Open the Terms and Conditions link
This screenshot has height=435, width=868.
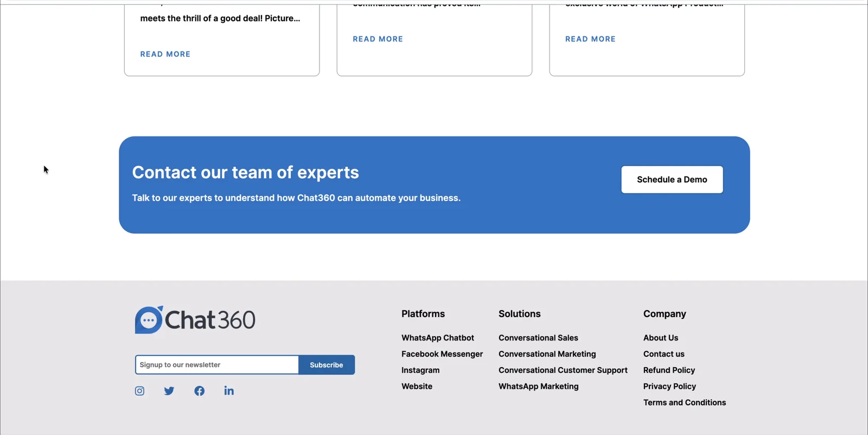[685, 402]
